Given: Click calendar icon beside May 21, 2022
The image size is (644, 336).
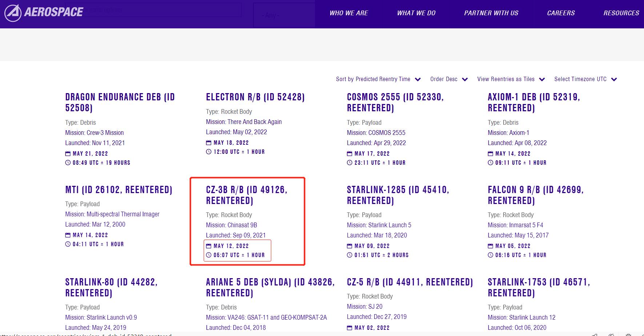Looking at the screenshot, I should point(68,153).
